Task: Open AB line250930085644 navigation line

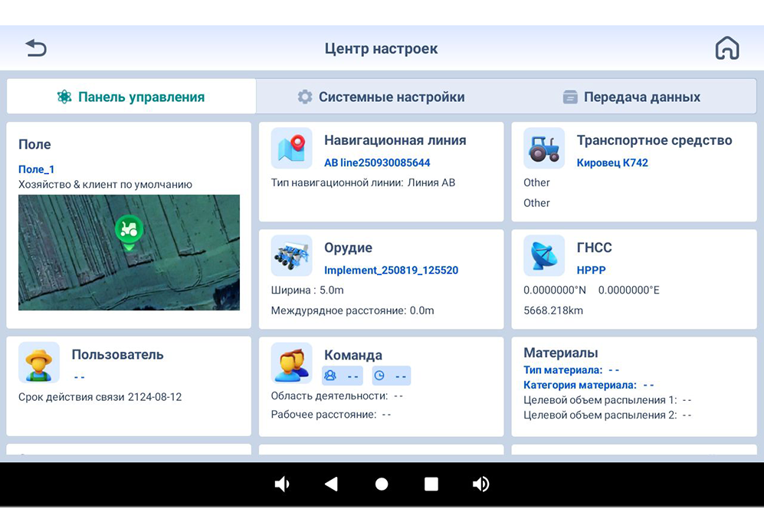Action: [x=377, y=163]
